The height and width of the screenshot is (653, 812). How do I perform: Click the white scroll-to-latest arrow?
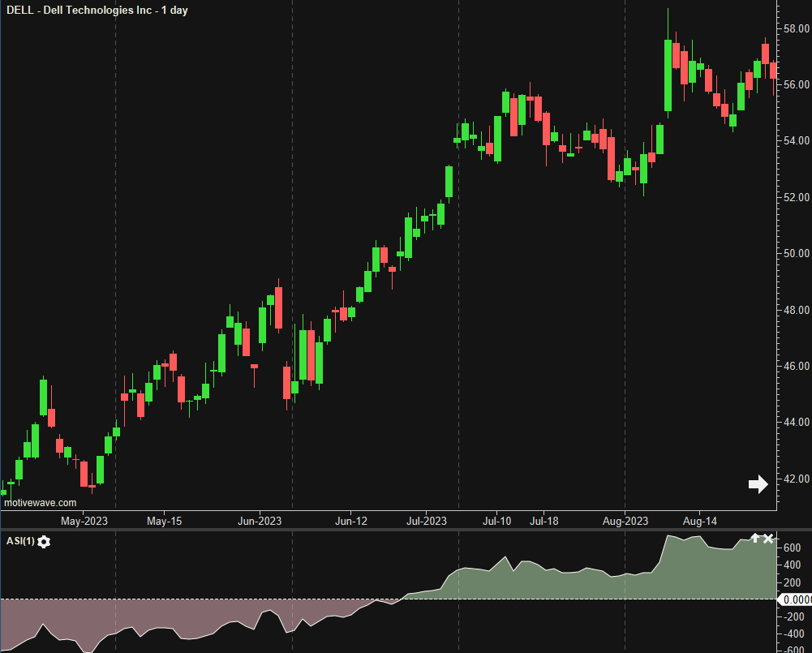click(x=758, y=484)
